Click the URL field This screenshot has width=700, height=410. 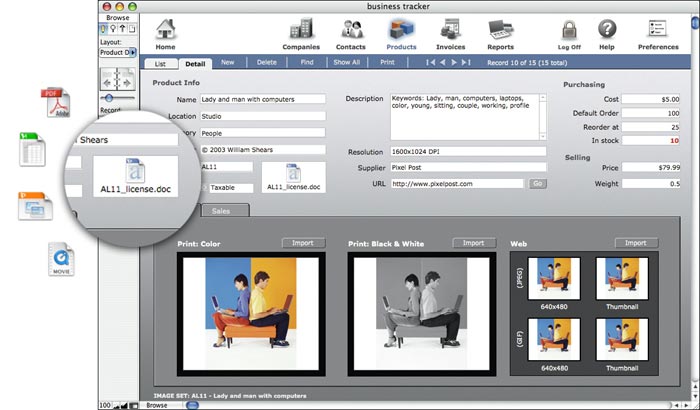click(457, 184)
